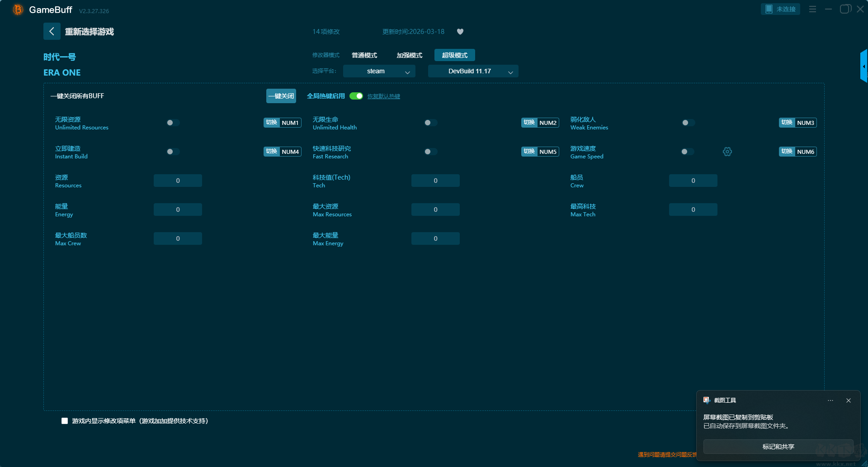Click the Resources value input field
The height and width of the screenshot is (467, 868).
pos(178,181)
